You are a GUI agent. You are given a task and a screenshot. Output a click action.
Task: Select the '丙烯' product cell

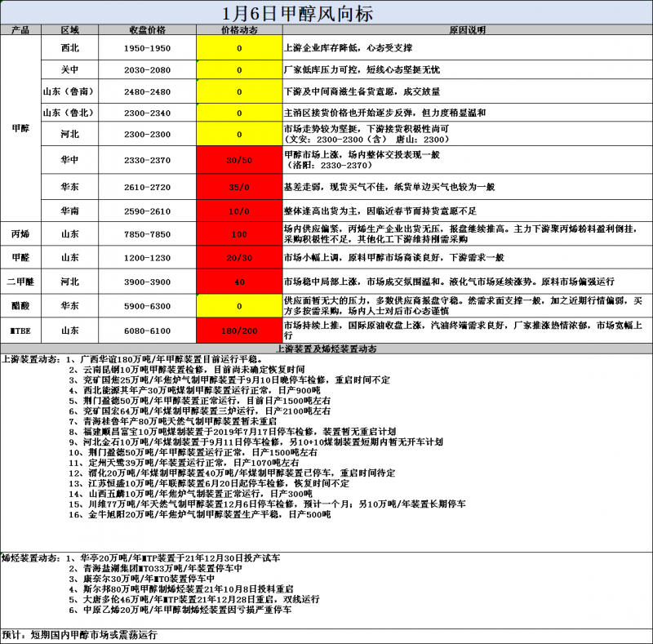click(x=20, y=233)
